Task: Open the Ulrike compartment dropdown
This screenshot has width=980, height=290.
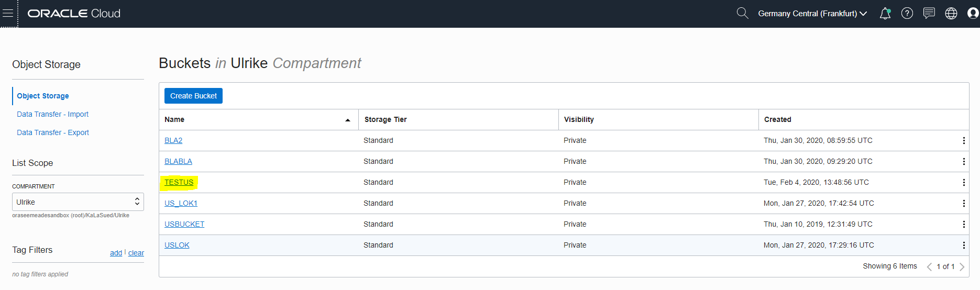Action: [x=78, y=202]
